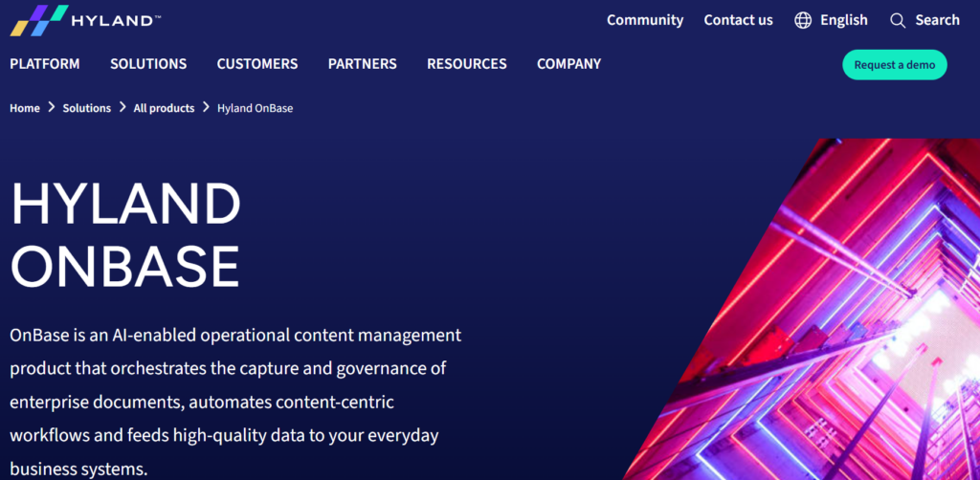Expand the CUSTOMERS navigation menu
The image size is (980, 480).
tap(257, 64)
